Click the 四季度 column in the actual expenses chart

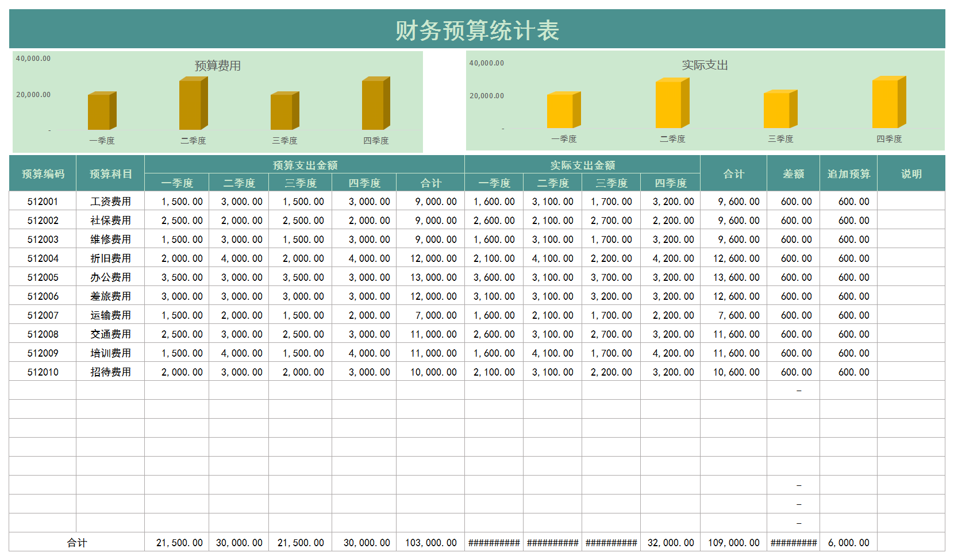(888, 103)
